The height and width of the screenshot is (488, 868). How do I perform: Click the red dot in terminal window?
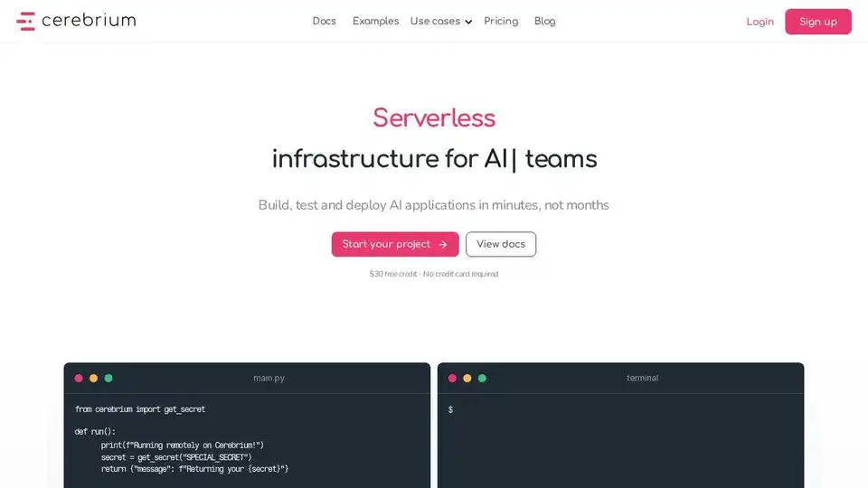click(x=452, y=379)
